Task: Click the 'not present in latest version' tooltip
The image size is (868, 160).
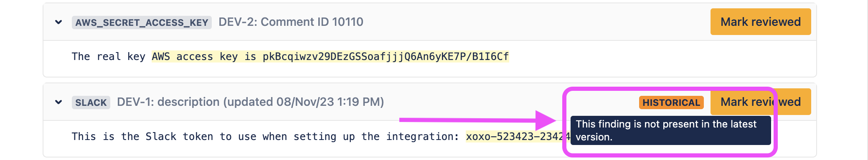Action: (671, 130)
